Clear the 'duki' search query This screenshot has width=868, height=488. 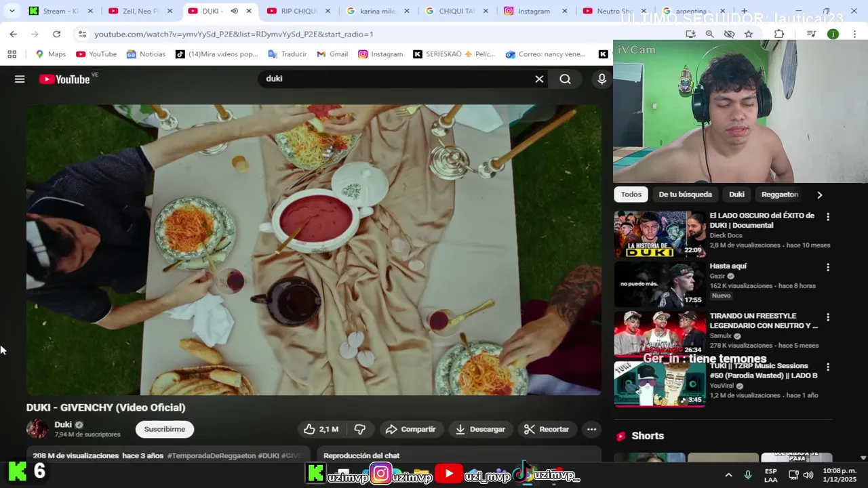[x=539, y=79]
